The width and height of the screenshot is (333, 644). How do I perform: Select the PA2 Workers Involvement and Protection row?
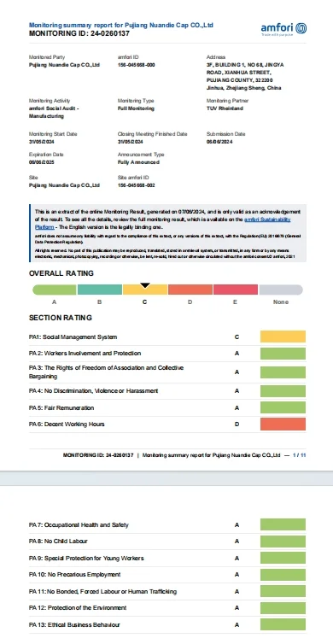pyautogui.click(x=167, y=354)
